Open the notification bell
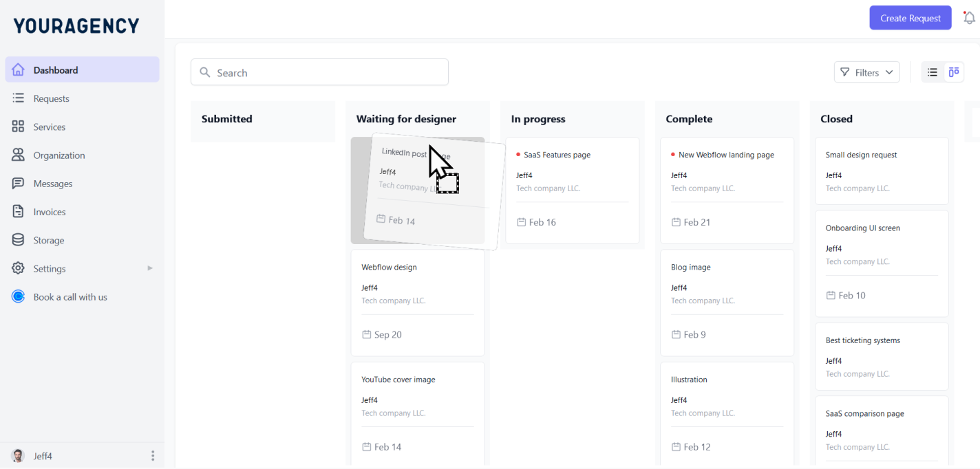This screenshot has width=980, height=469. pyautogui.click(x=969, y=17)
